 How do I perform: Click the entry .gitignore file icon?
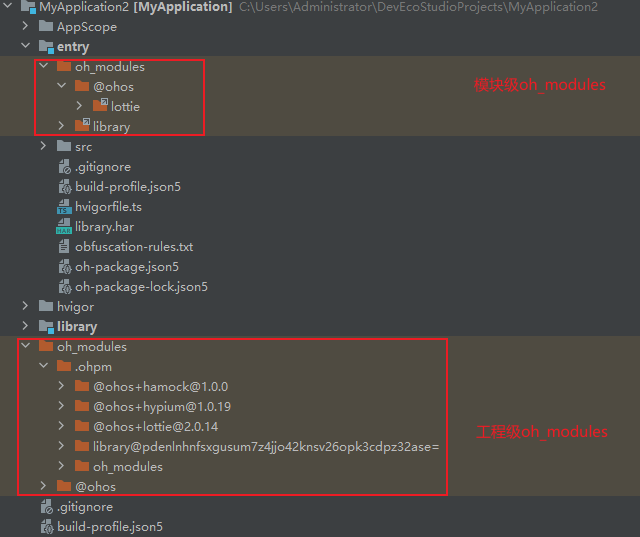click(65, 167)
